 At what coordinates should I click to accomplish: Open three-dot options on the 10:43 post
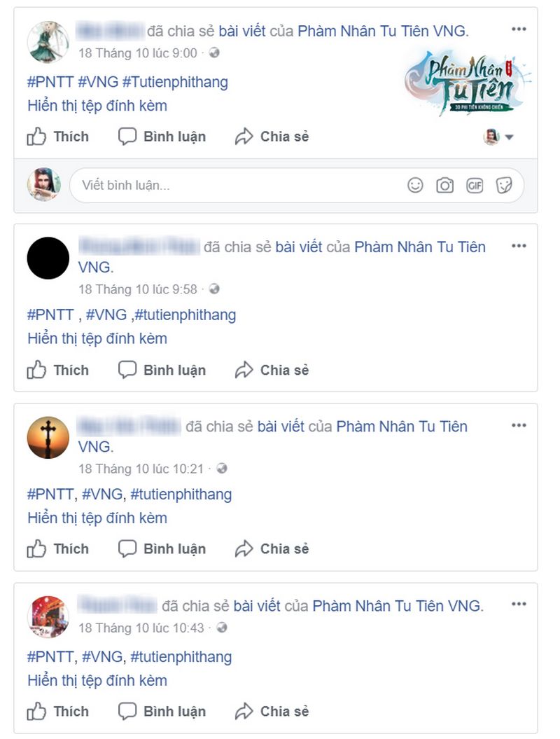(x=519, y=604)
